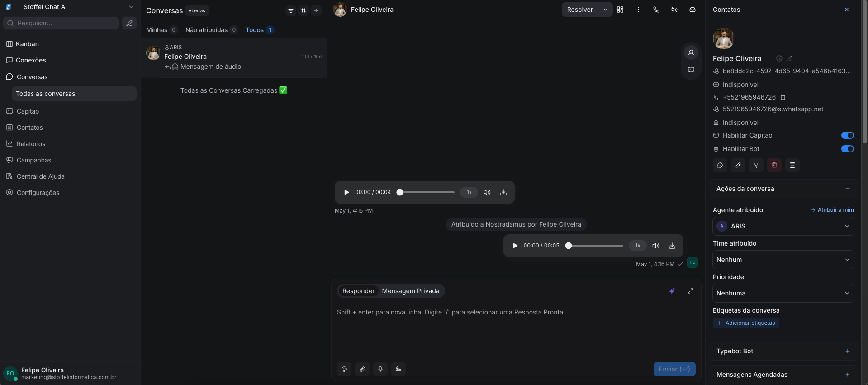Screen dimensions: 868x385
Task: Collapse the conversation list panel arrow
Action: point(316,10)
